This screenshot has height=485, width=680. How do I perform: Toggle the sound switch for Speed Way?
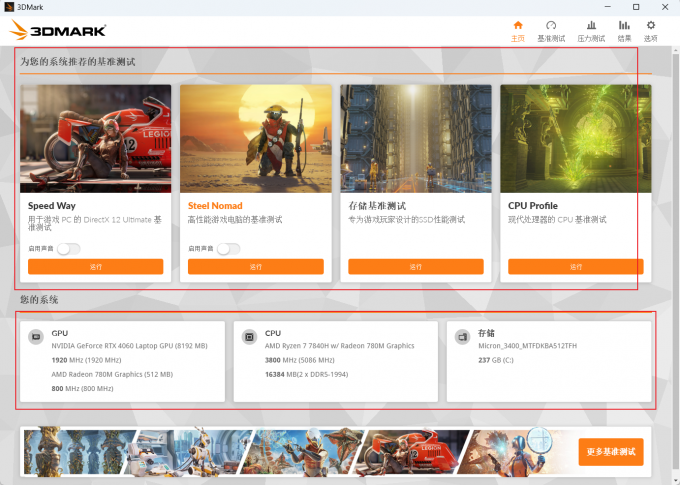coord(69,249)
